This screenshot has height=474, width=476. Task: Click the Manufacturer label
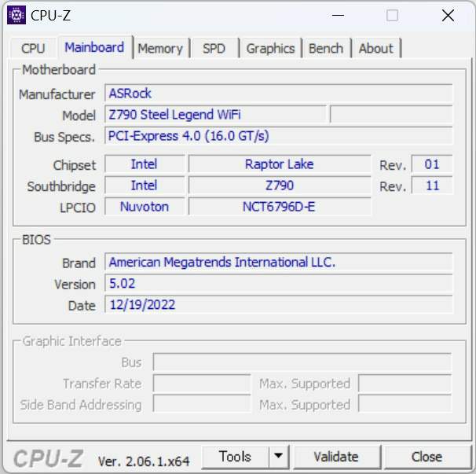[57, 94]
